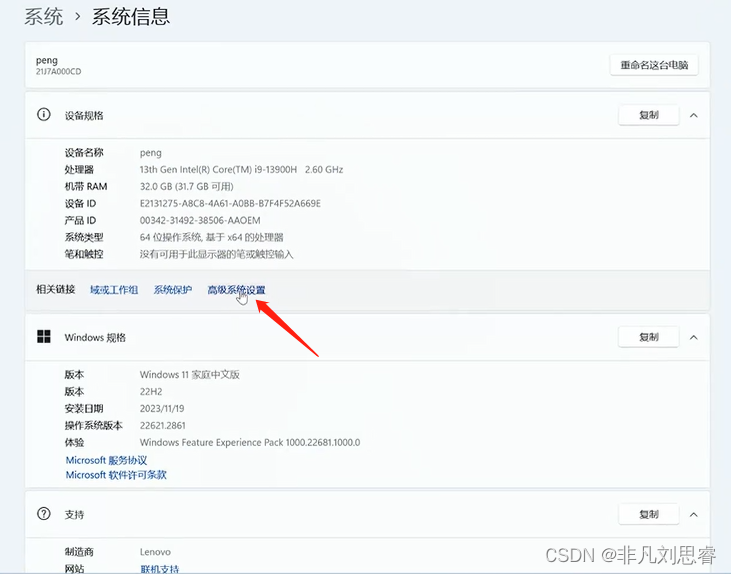Collapse the Windows 规格 section chevron
Viewport: 731px width, 574px height.
(x=694, y=337)
